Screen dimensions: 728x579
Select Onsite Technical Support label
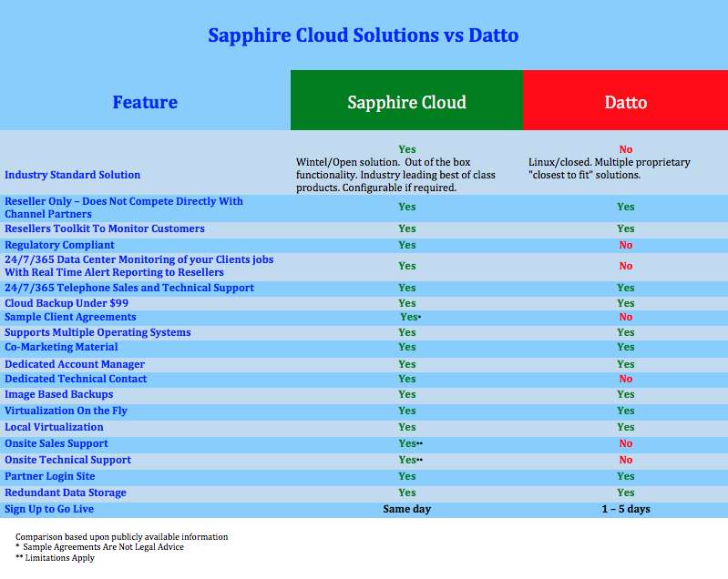click(x=67, y=460)
